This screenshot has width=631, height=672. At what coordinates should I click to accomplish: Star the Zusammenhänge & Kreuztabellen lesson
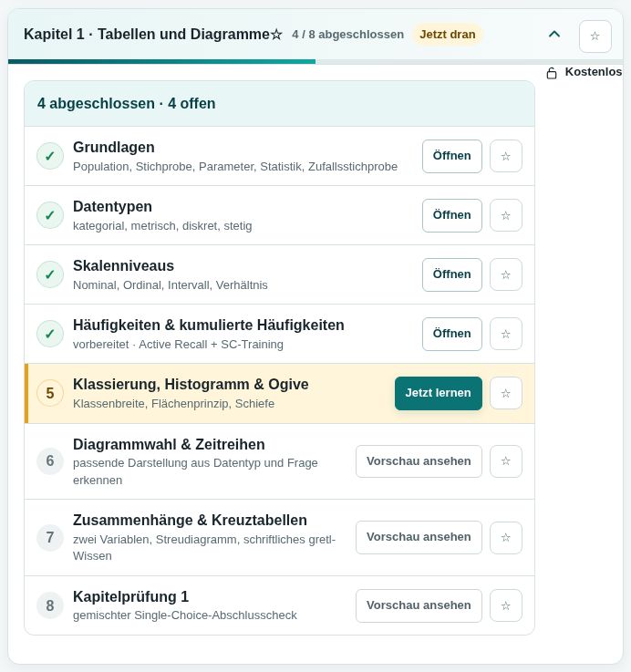pos(506,537)
